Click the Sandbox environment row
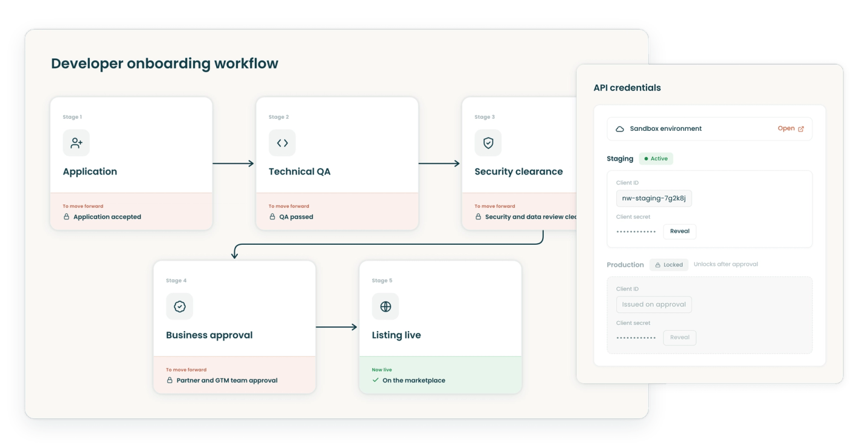 point(709,129)
